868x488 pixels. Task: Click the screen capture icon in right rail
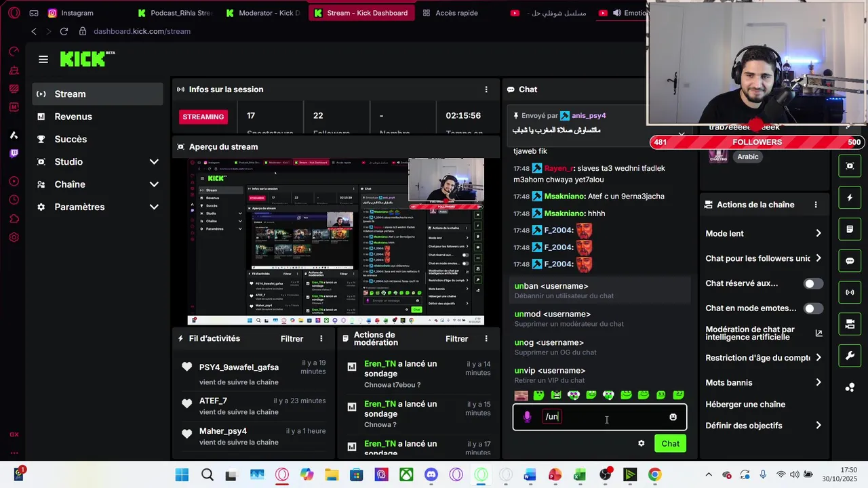(x=850, y=166)
